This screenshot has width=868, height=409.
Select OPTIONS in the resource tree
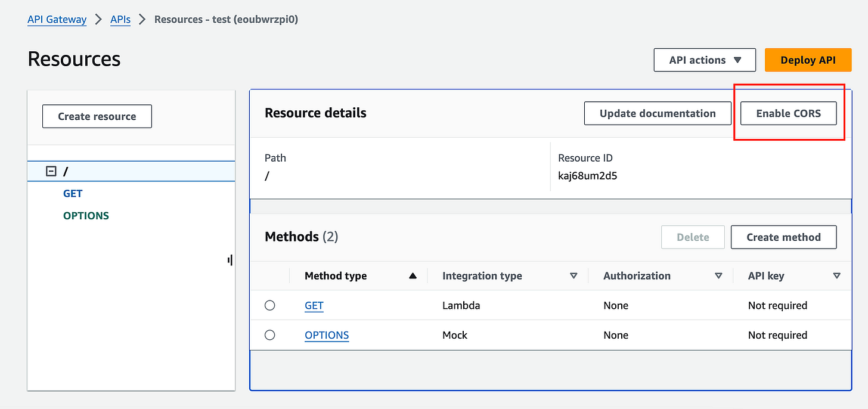tap(86, 216)
